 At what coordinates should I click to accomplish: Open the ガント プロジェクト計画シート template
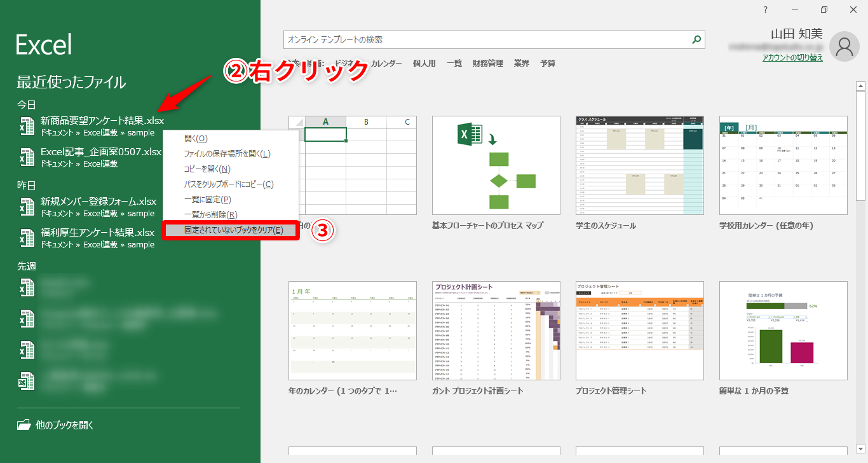point(496,331)
